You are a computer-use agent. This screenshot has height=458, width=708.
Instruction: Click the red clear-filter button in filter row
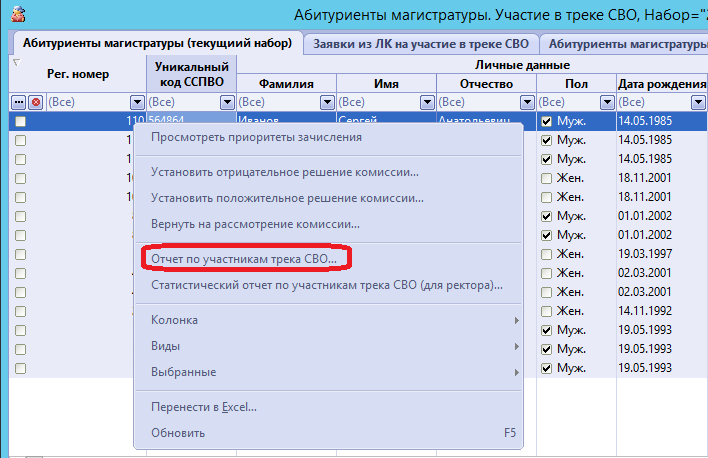(36, 103)
